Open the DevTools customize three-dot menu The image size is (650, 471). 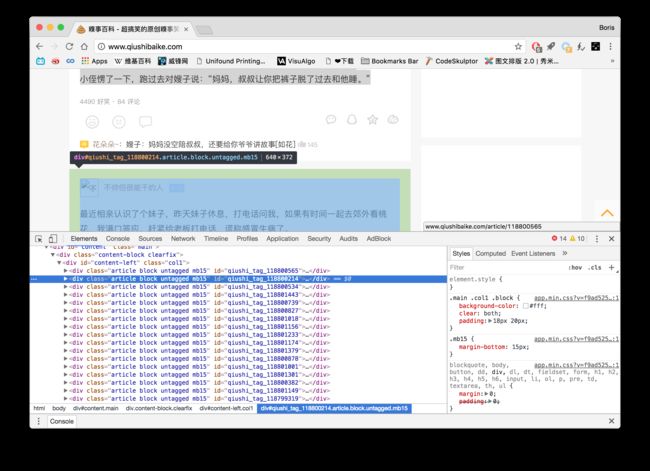click(597, 239)
